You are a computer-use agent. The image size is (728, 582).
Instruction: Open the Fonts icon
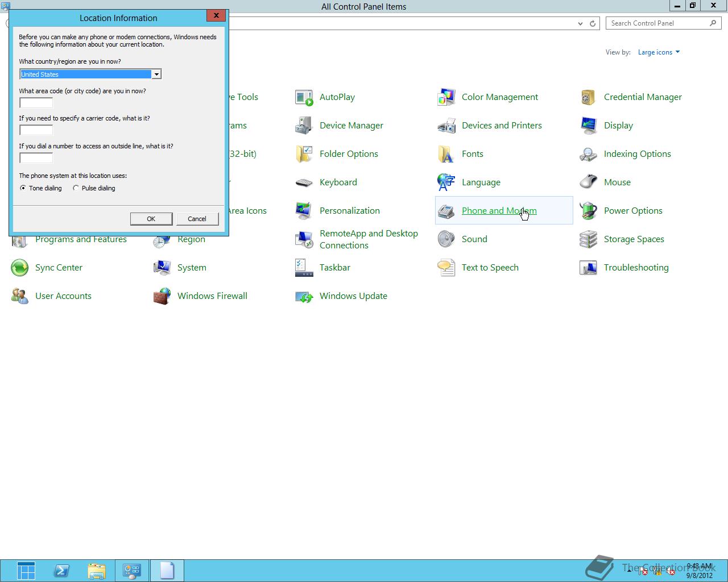coord(446,154)
